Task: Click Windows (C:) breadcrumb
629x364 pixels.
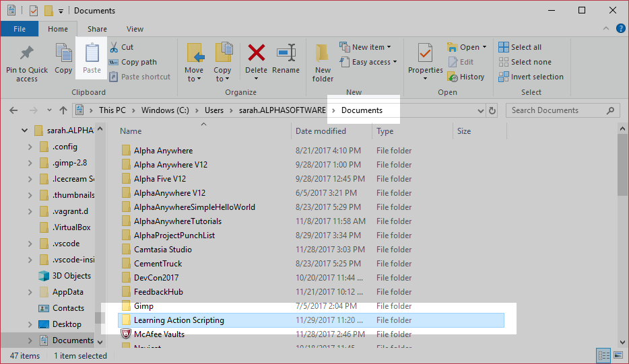Action: (165, 110)
